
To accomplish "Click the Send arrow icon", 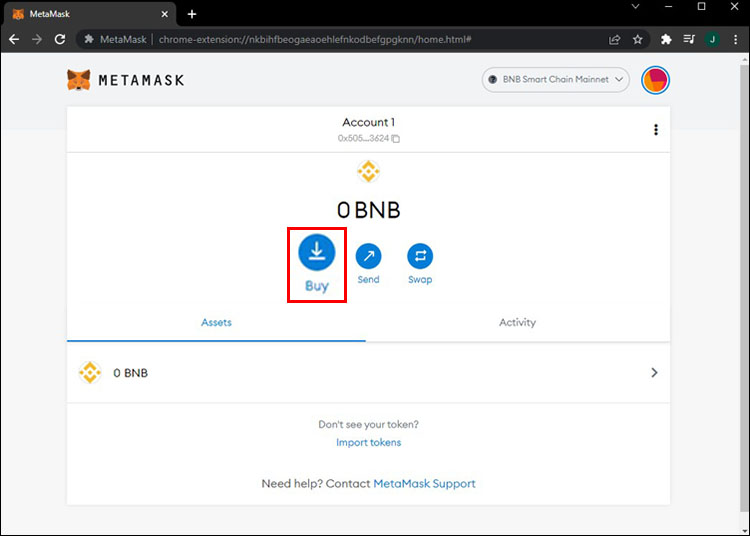I will coord(368,256).
